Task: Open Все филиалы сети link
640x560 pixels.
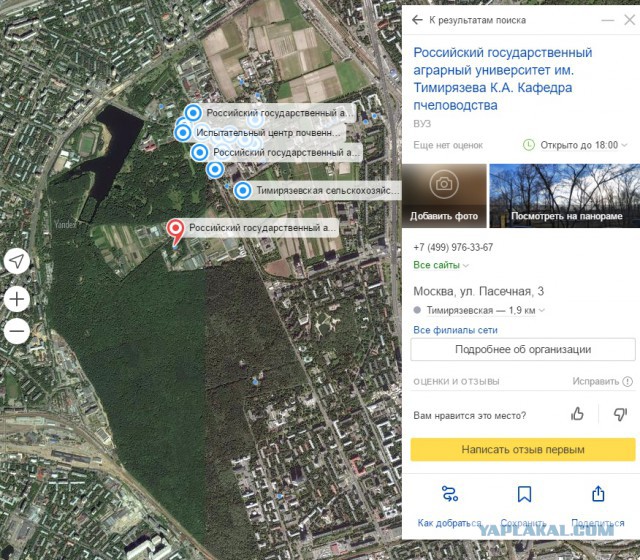Action: point(455,330)
